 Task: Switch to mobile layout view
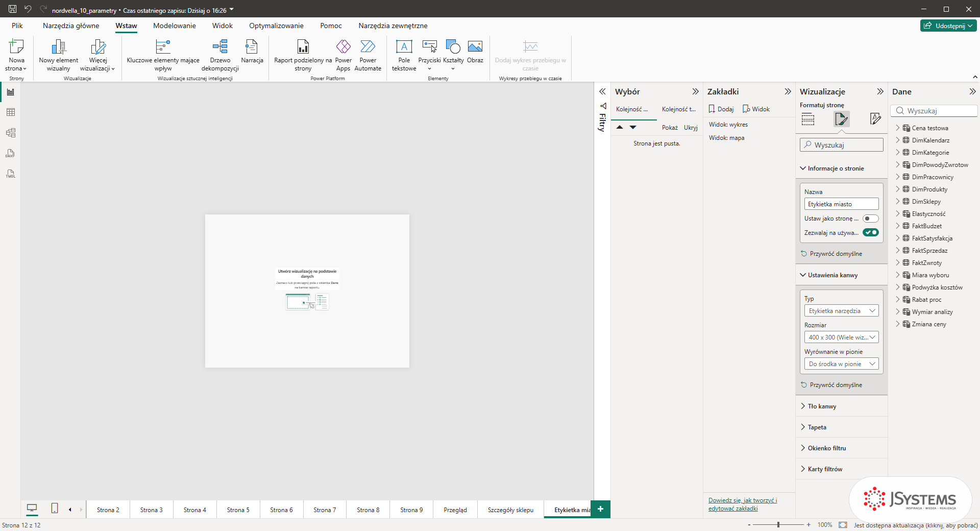[55, 508]
